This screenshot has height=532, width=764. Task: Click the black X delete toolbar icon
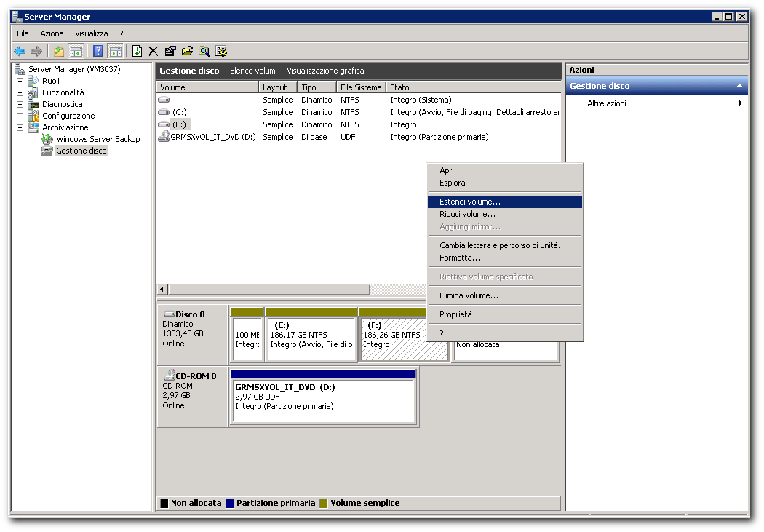coord(154,51)
